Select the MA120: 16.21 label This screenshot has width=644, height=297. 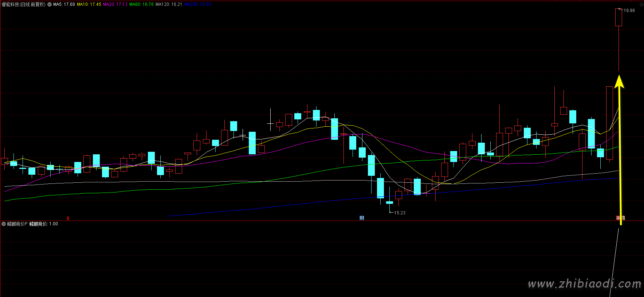(x=169, y=4)
